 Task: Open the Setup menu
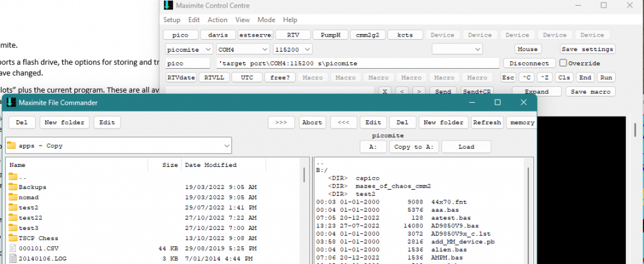172,20
